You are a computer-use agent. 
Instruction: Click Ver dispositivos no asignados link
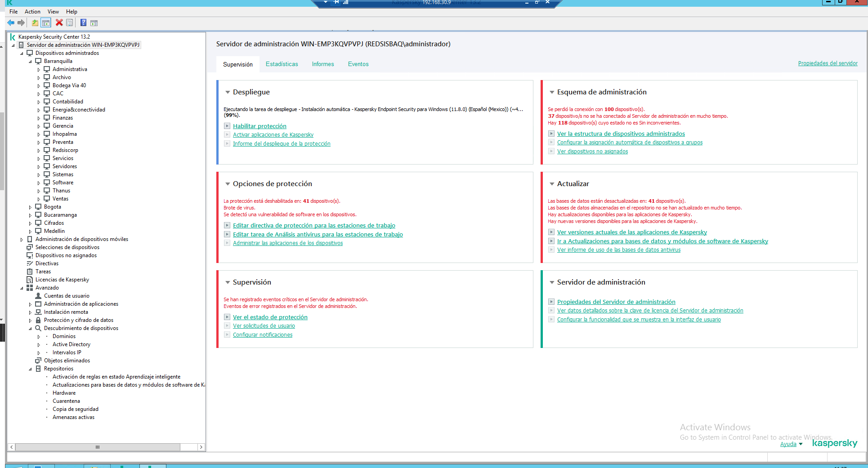pyautogui.click(x=592, y=152)
